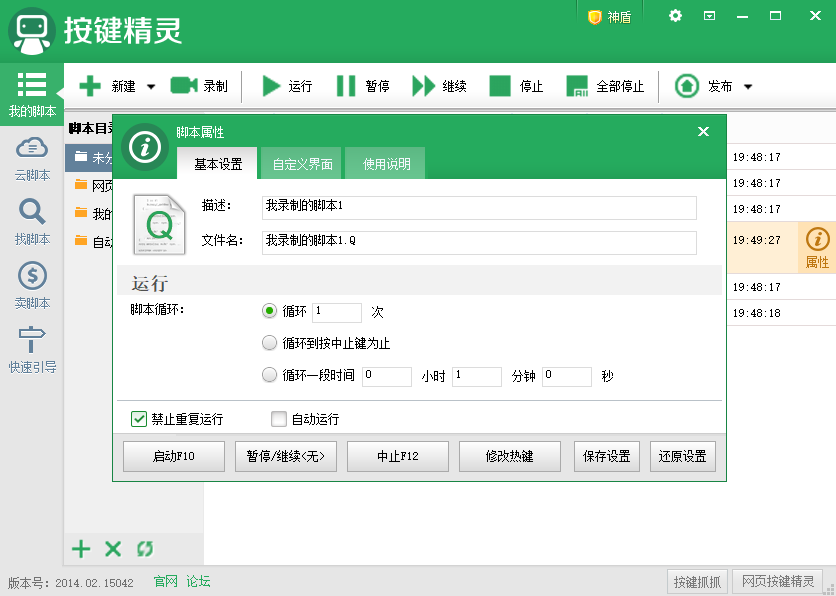Screen dimensions: 836x596
Task: Open the titlebar dropdown next to settings gear
Action: pyautogui.click(x=711, y=16)
